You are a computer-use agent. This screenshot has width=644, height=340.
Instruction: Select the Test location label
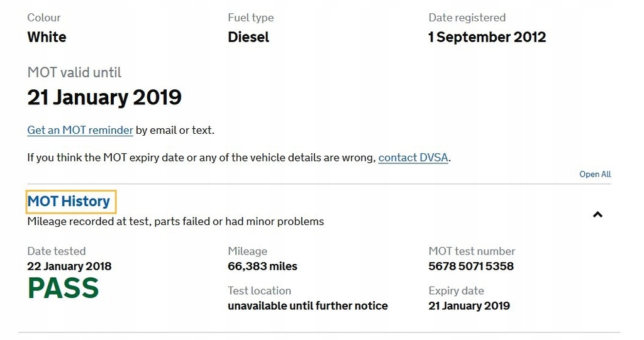coord(259,291)
